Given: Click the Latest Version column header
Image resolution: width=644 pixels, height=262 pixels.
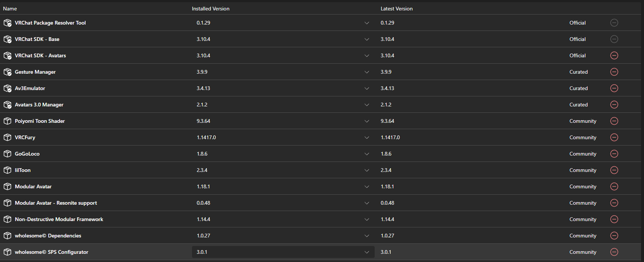Looking at the screenshot, I should pyautogui.click(x=397, y=9).
